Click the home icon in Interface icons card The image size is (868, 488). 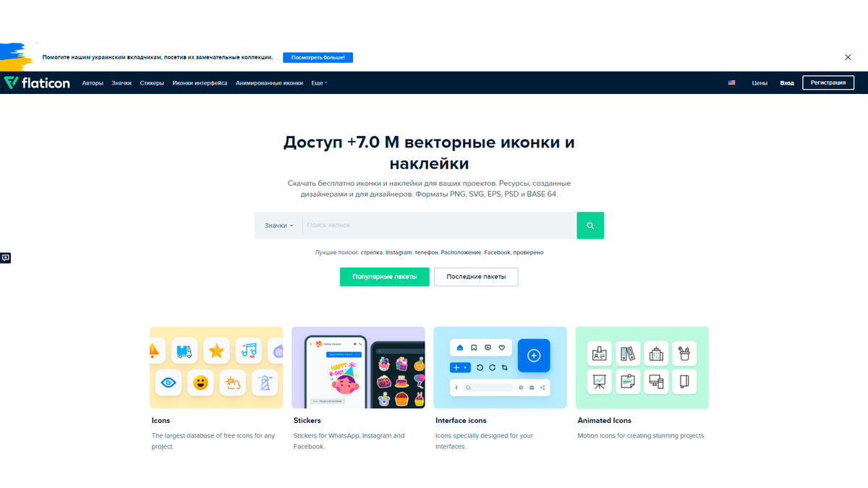tap(459, 348)
